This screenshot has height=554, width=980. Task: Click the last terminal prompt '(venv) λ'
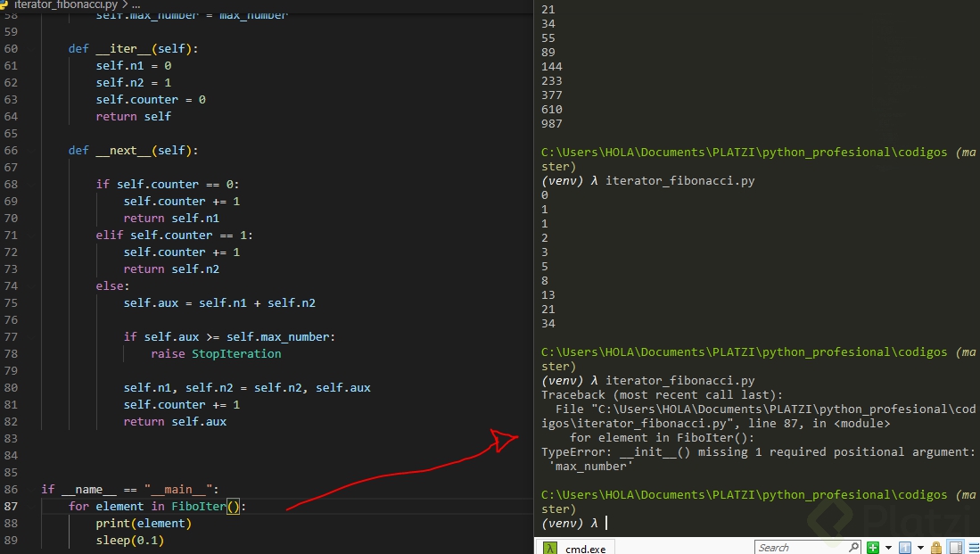pos(570,523)
